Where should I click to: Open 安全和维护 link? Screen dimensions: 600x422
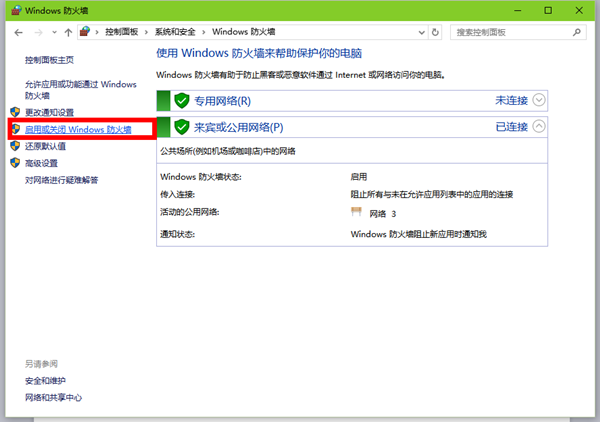coord(45,381)
